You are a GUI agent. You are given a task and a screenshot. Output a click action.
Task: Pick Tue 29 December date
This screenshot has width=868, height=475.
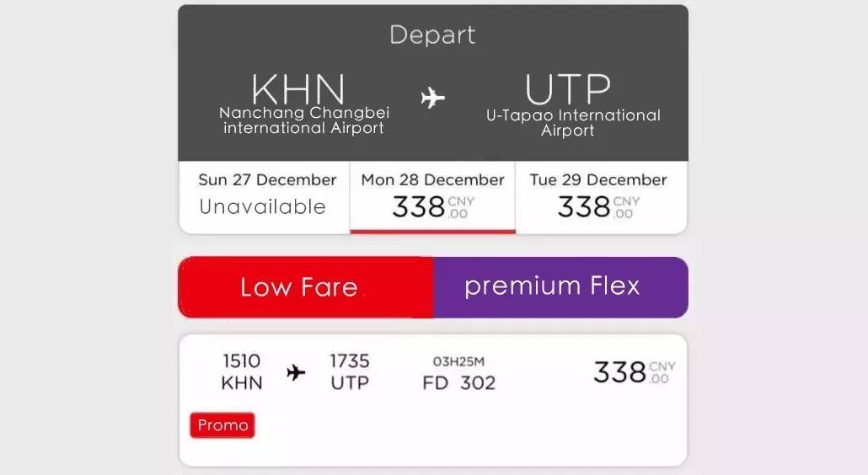coord(598,180)
